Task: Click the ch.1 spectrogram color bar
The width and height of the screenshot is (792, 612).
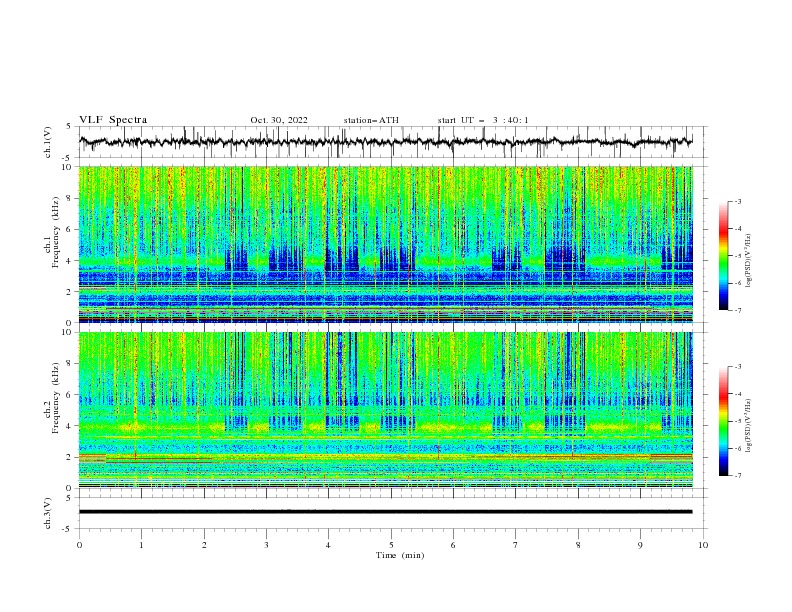Action: 723,256
